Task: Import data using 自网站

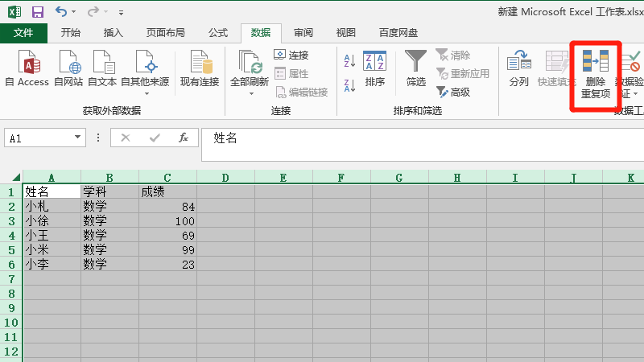Action: (x=68, y=68)
